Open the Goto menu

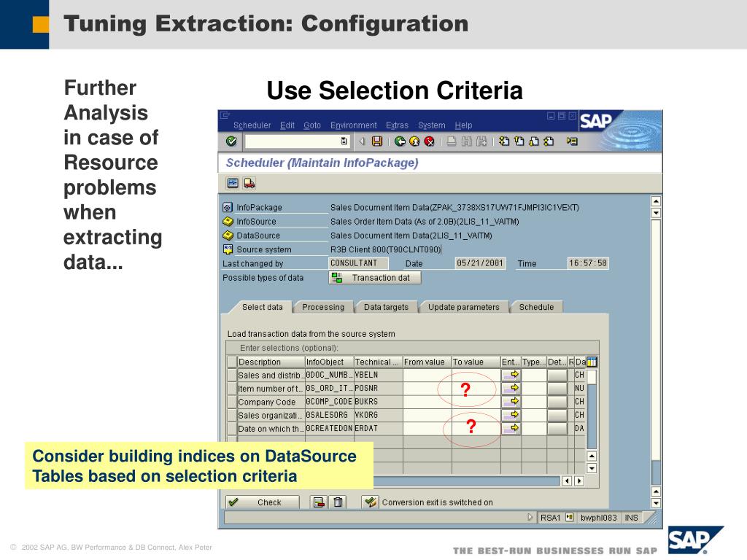click(x=312, y=125)
